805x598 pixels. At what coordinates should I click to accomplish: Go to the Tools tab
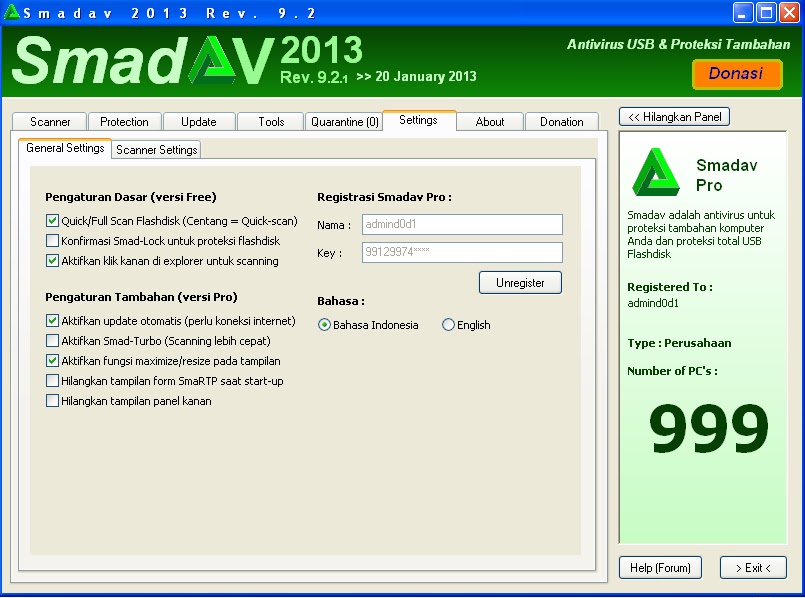point(271,122)
